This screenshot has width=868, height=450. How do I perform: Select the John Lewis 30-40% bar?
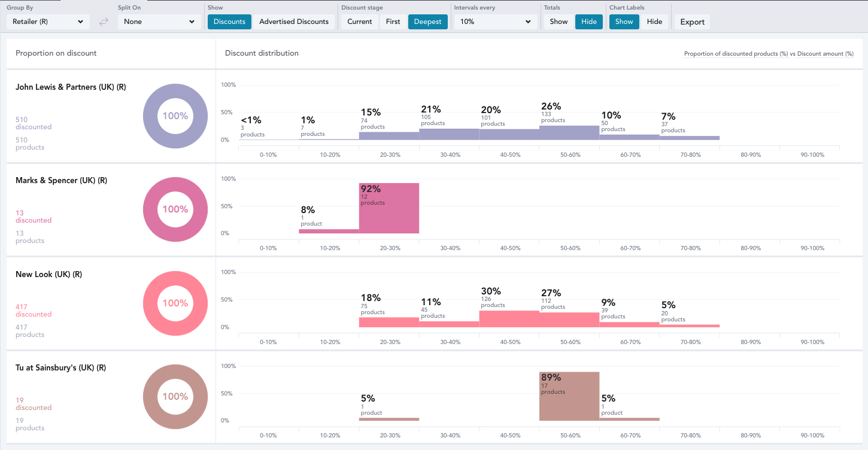tap(449, 134)
